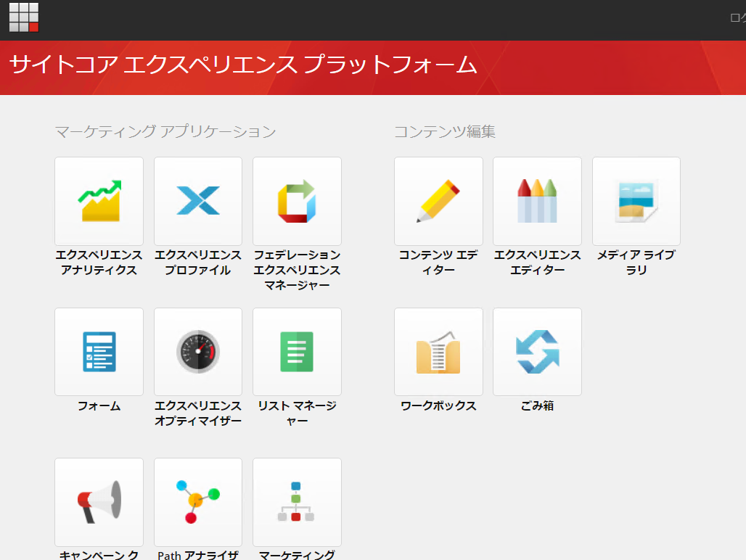
Task: Open the フォーム form icon
Action: pos(99,352)
